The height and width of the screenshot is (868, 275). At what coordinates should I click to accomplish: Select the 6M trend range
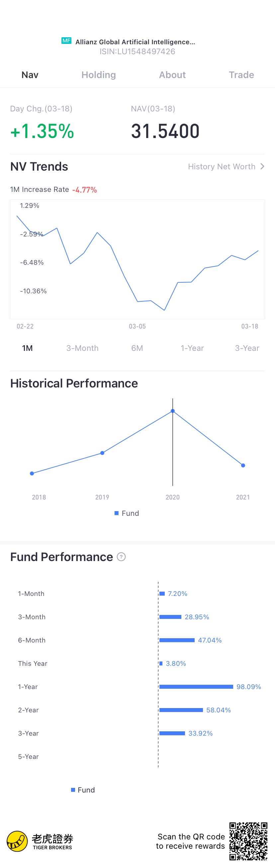click(x=137, y=348)
